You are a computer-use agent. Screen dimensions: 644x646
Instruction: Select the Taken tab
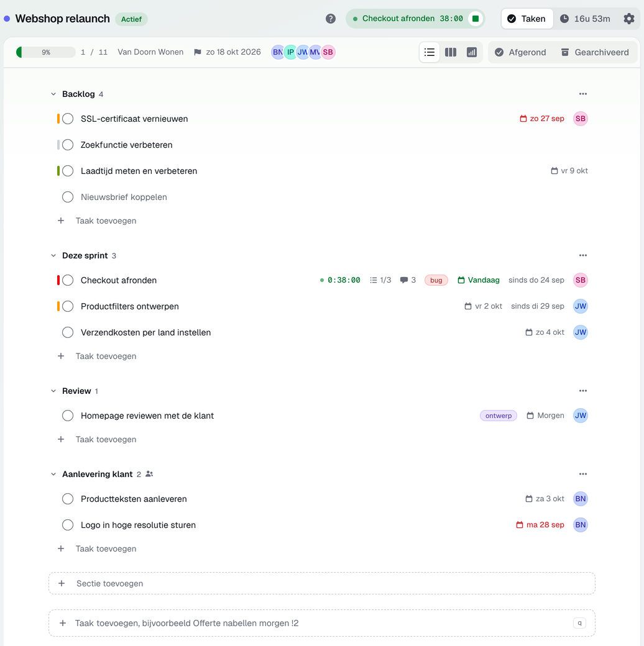pyautogui.click(x=527, y=19)
